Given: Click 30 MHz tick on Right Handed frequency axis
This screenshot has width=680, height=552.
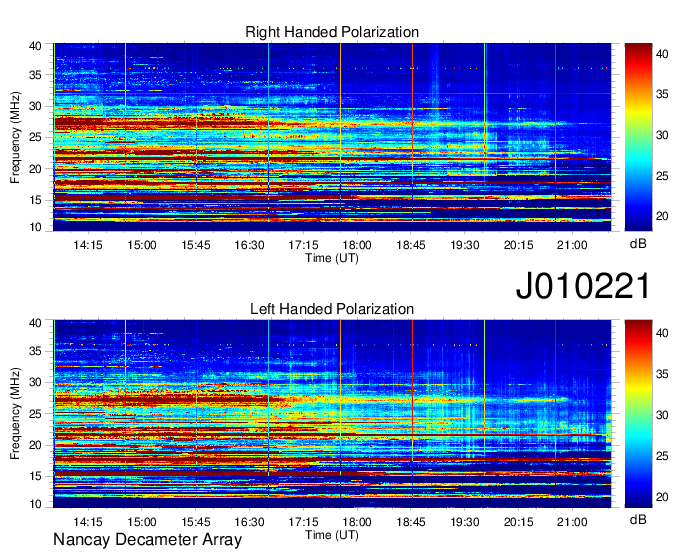Looking at the screenshot, I should click(35, 106).
